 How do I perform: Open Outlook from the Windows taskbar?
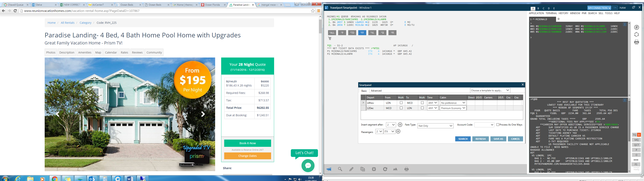point(92,179)
